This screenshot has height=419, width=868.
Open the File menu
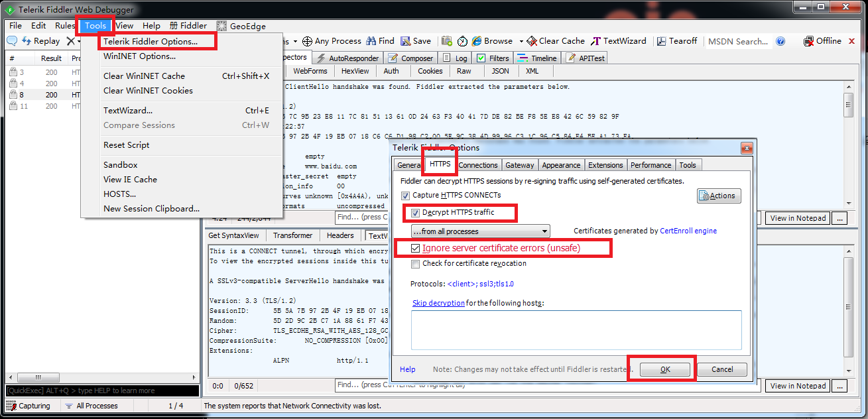tap(15, 26)
